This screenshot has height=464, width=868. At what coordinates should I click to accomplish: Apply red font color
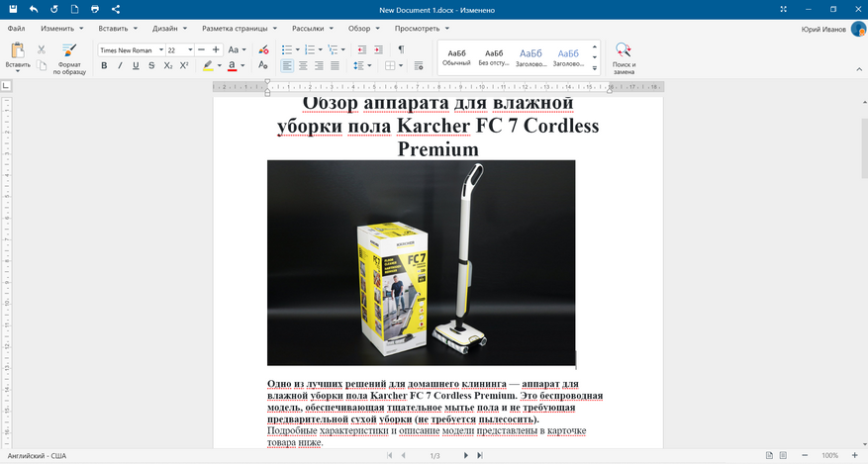[232, 66]
